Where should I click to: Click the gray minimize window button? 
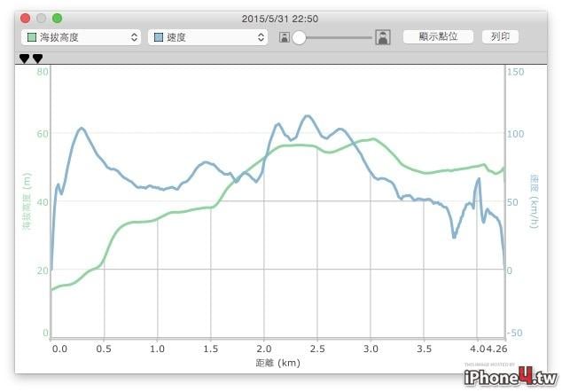coord(41,18)
